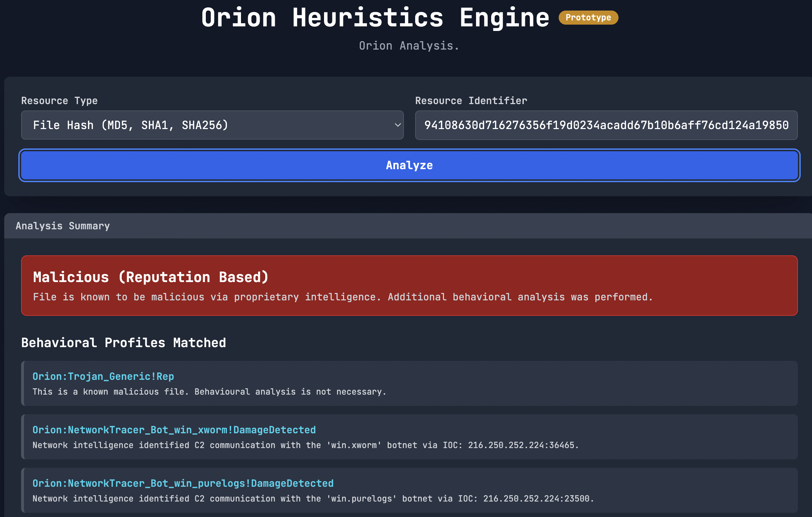The image size is (812, 517).
Task: Click the Analysis Summary header
Action: pos(63,226)
